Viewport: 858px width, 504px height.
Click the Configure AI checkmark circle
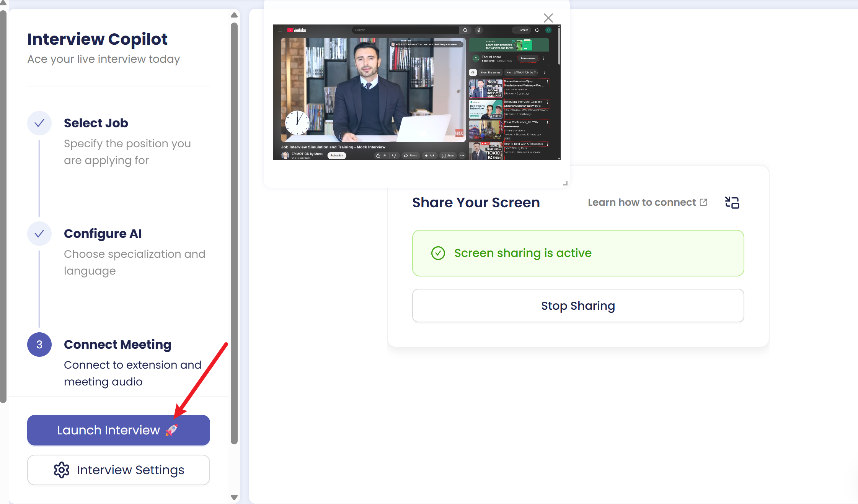[x=39, y=234]
